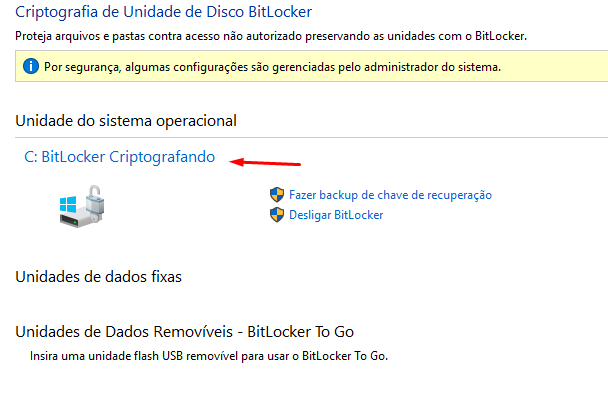The height and width of the screenshot is (400, 608).
Task: Select the Desligar BitLocker link
Action: tap(336, 215)
